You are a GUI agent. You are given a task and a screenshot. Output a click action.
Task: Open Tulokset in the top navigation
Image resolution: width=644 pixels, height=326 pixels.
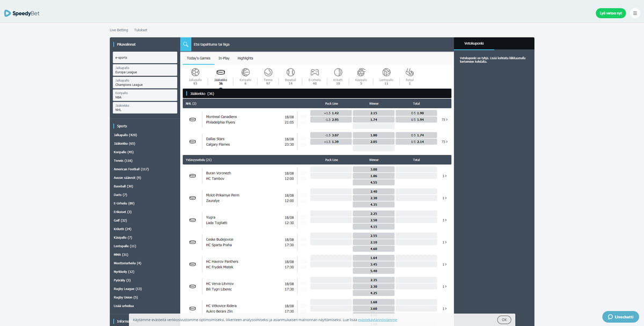coord(141,30)
